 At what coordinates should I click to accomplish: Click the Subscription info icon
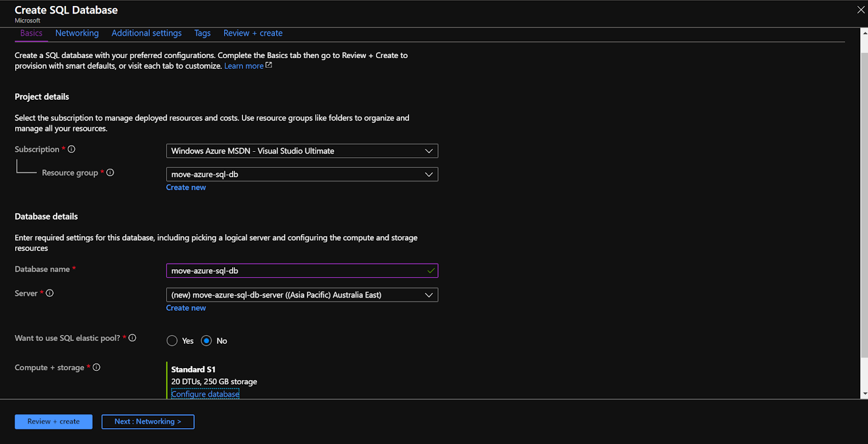(72, 149)
